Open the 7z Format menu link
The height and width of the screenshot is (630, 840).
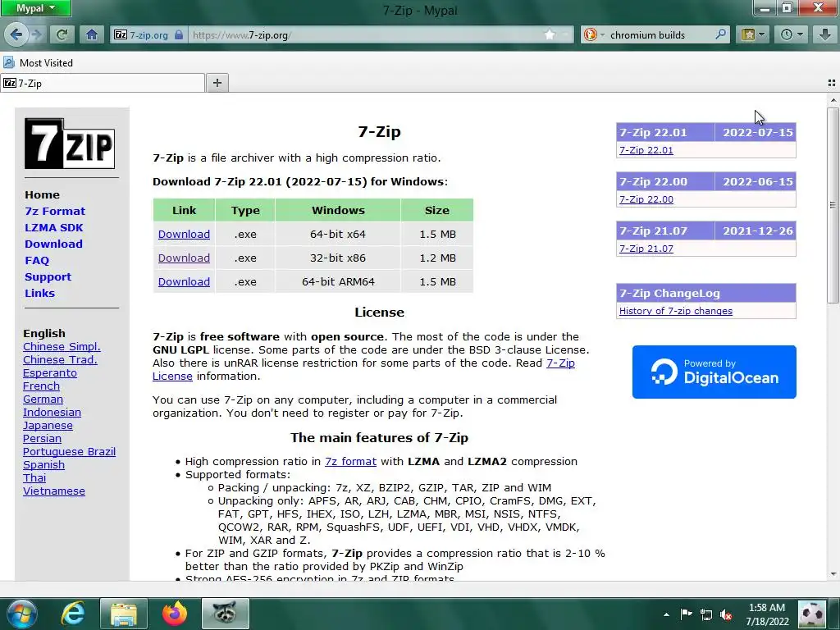55,211
